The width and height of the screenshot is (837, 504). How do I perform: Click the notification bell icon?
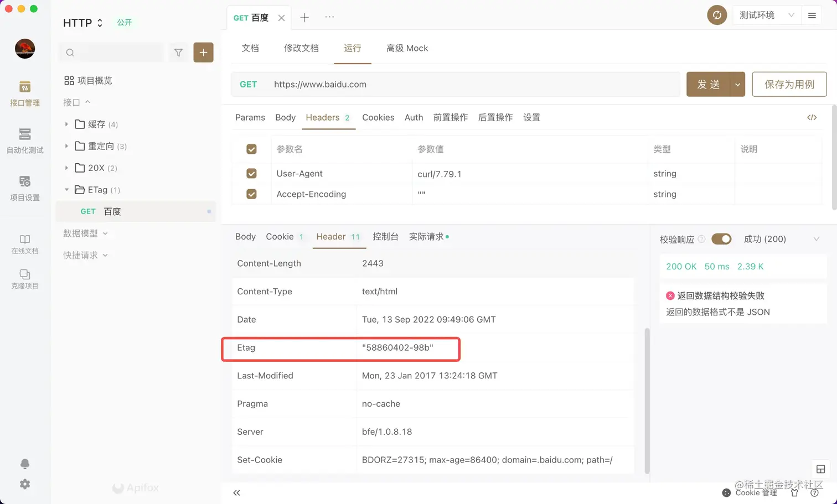click(x=25, y=464)
